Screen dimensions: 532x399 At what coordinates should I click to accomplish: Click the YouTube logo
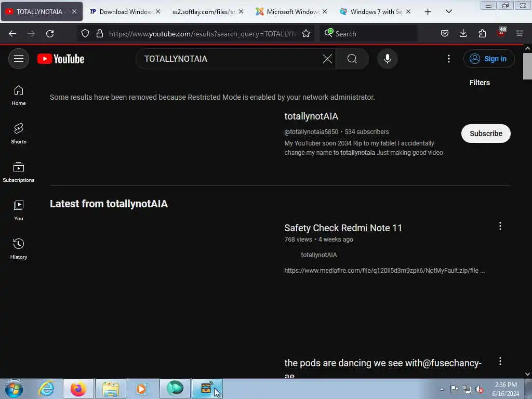(61, 59)
